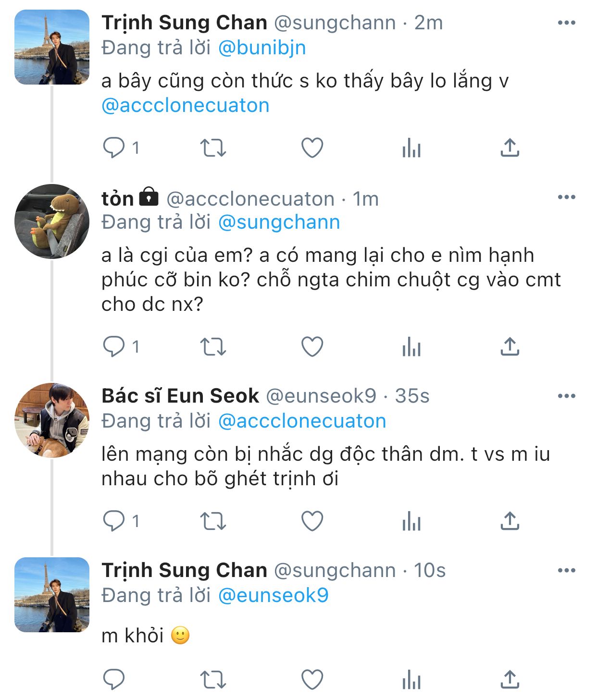This screenshot has width=597, height=700.
Task: Open more options on tỏn's tweet
Action: (566, 197)
